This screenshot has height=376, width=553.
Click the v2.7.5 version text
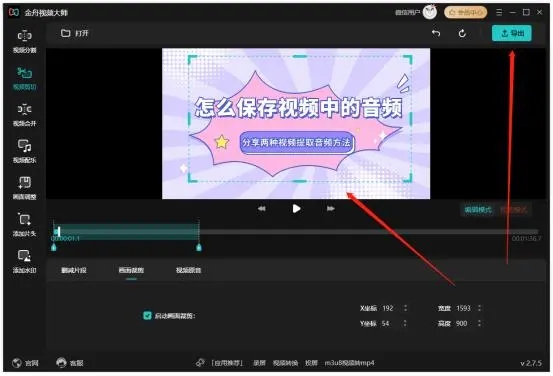click(x=531, y=363)
